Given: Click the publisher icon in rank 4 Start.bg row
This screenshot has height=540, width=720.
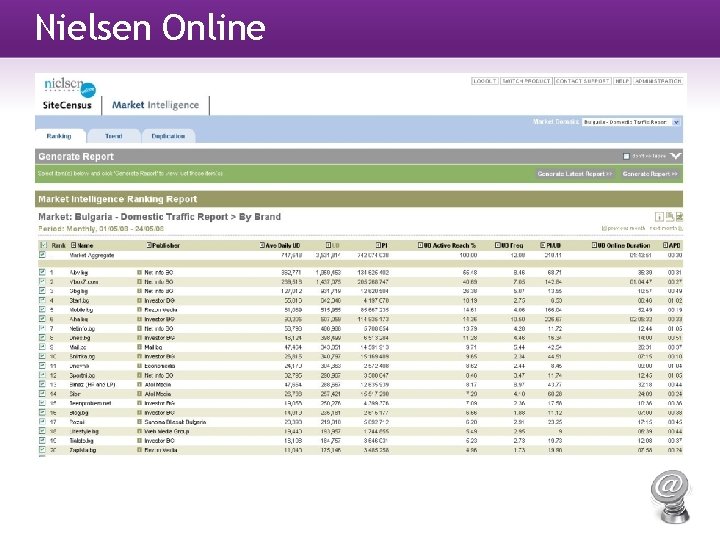Looking at the screenshot, I should [x=140, y=300].
